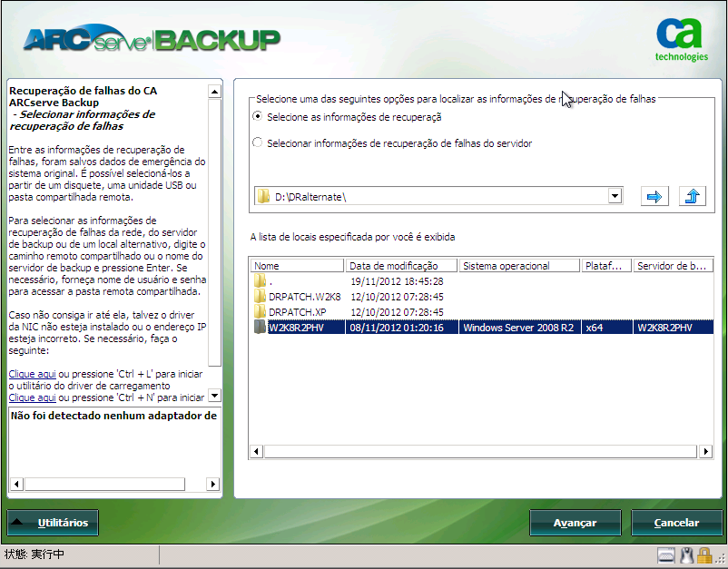
Task: Select the 'falhas do servidor' radio option
Action: tap(257, 143)
